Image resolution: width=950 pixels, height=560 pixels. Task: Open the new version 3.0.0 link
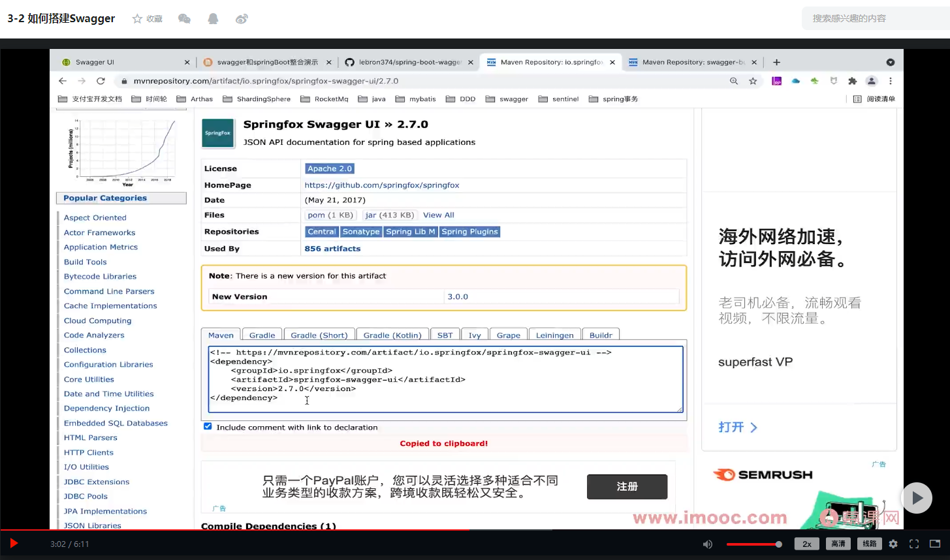point(458,297)
